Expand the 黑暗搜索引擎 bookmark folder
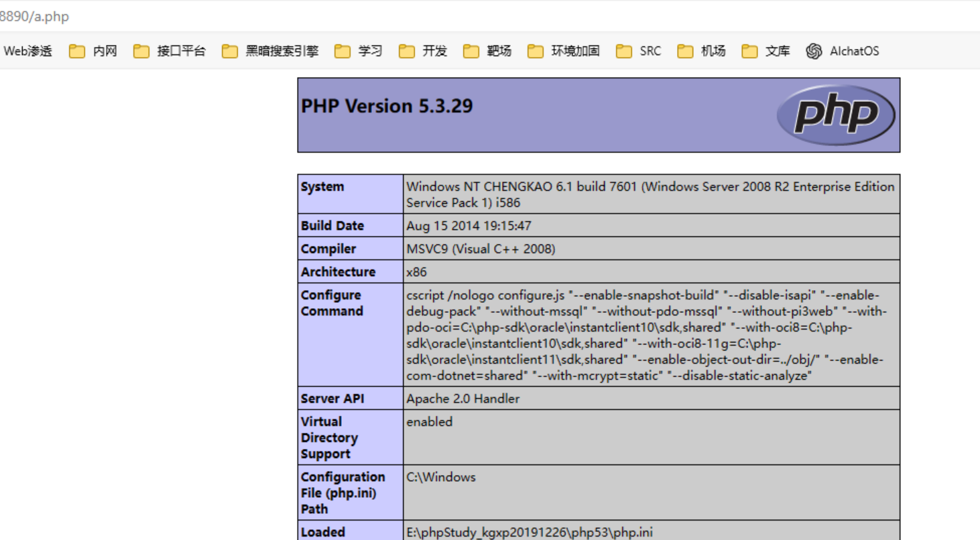The width and height of the screenshot is (980, 540). pos(271,51)
